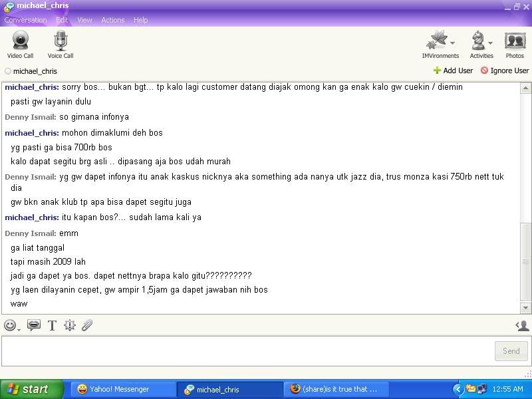
Task: Click the Windows start button
Action: point(32,389)
